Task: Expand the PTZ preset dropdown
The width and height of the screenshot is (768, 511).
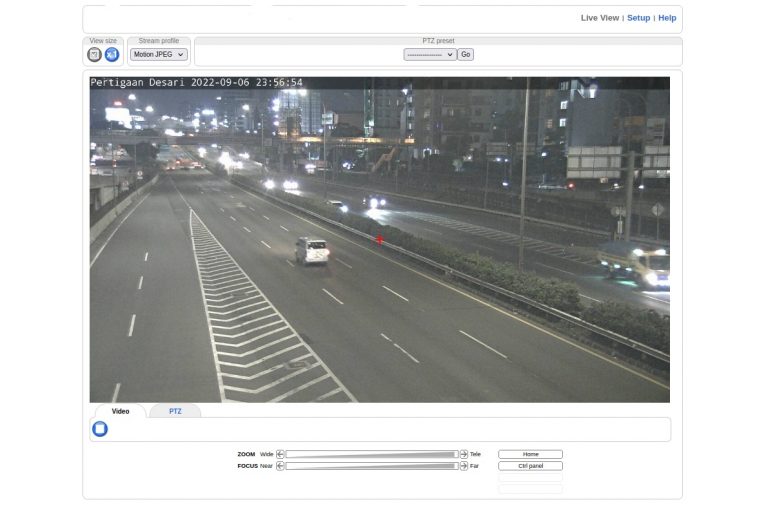Action: [x=429, y=55]
